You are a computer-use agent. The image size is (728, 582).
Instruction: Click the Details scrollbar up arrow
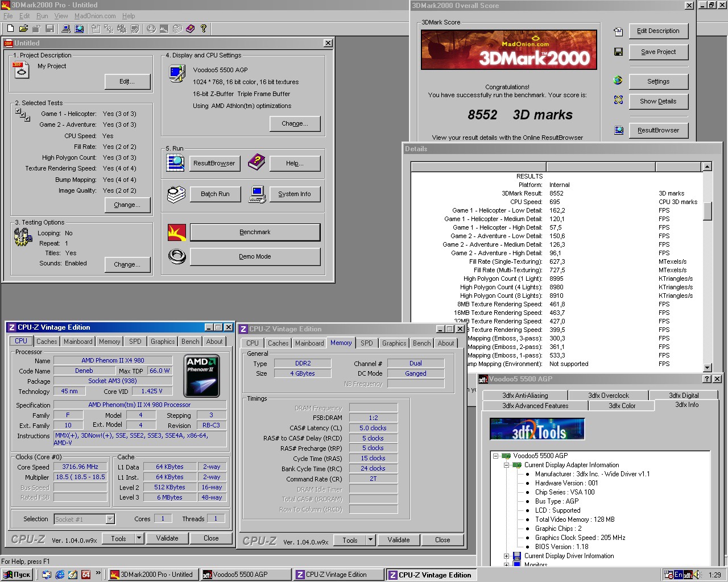708,167
